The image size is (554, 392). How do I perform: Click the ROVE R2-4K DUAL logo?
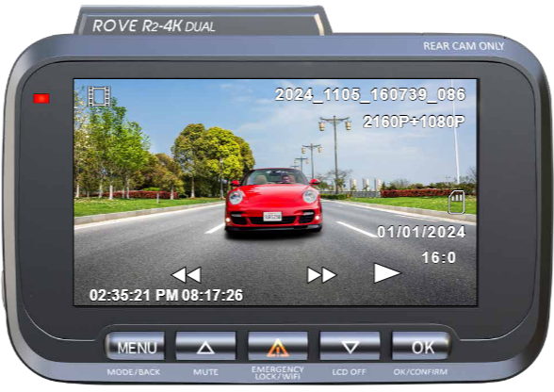tap(154, 26)
